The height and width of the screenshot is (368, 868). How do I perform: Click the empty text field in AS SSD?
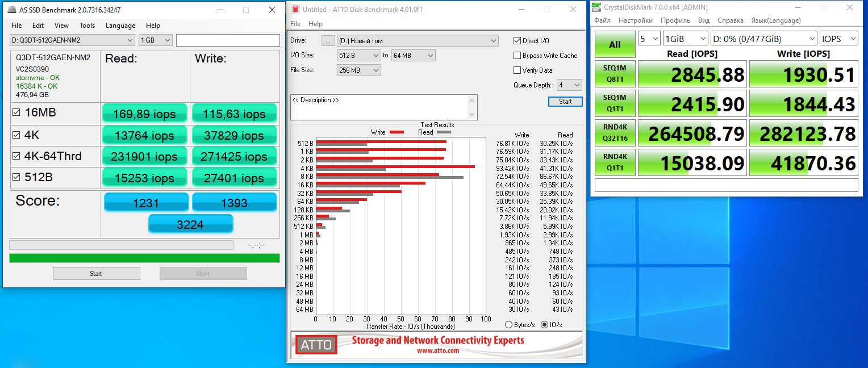(x=228, y=40)
